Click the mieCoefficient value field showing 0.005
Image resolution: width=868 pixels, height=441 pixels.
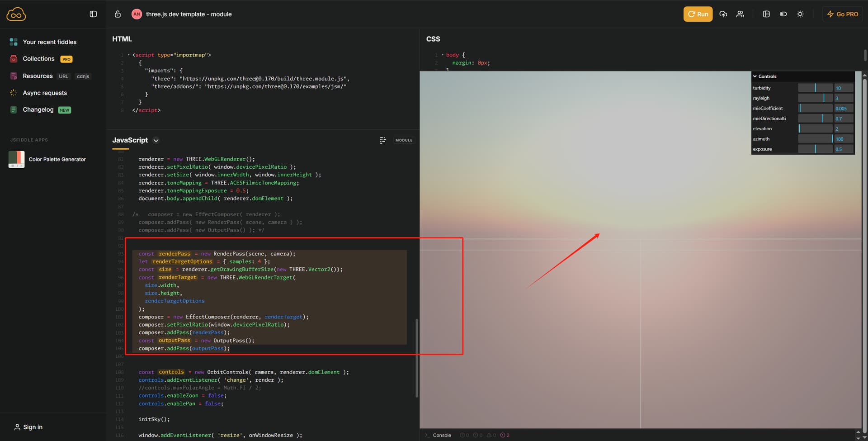point(844,108)
